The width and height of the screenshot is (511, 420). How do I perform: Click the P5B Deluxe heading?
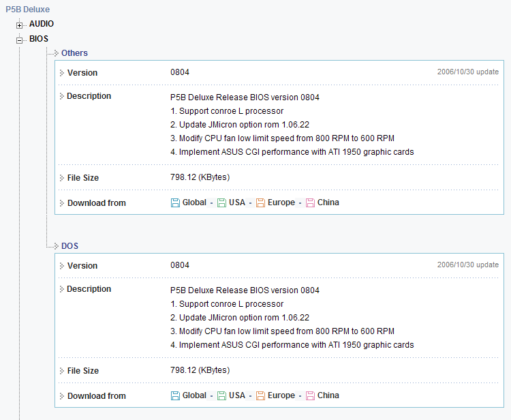(x=28, y=10)
